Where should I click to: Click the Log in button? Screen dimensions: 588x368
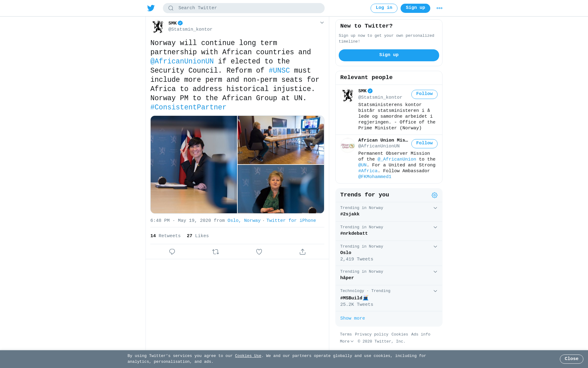[384, 8]
